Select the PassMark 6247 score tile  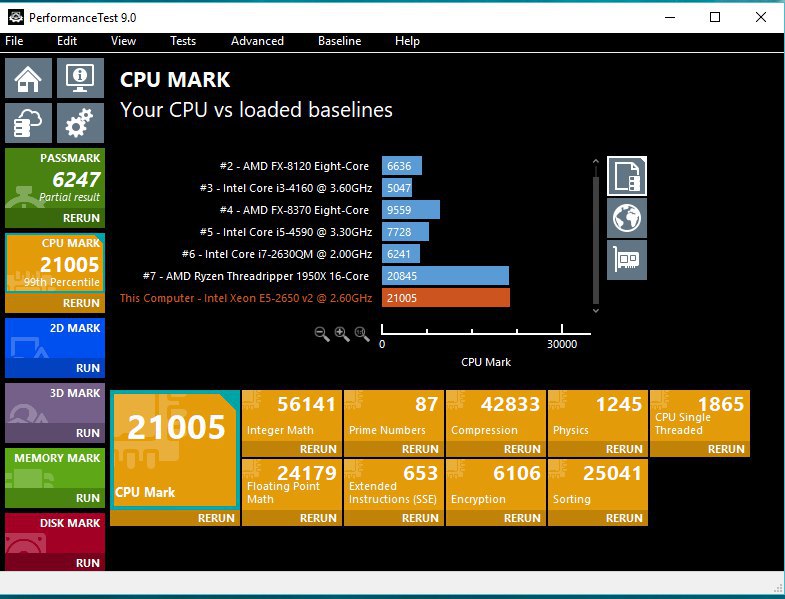pyautogui.click(x=55, y=178)
